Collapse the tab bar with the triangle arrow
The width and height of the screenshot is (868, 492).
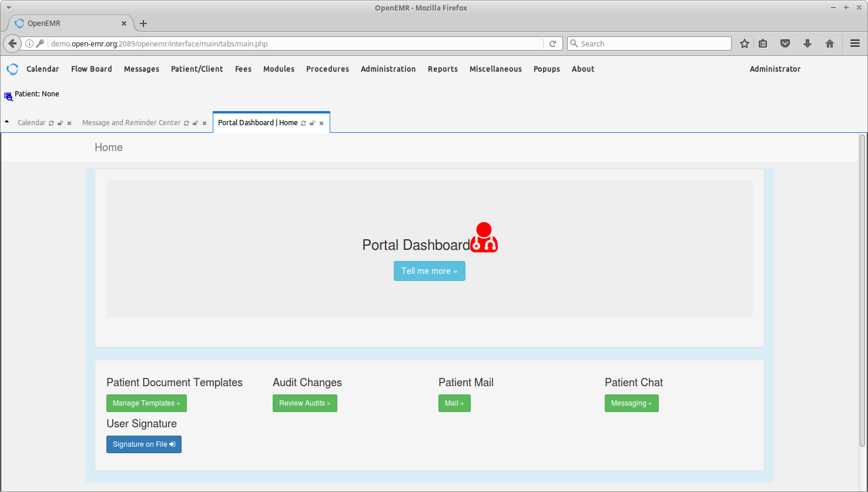click(6, 122)
